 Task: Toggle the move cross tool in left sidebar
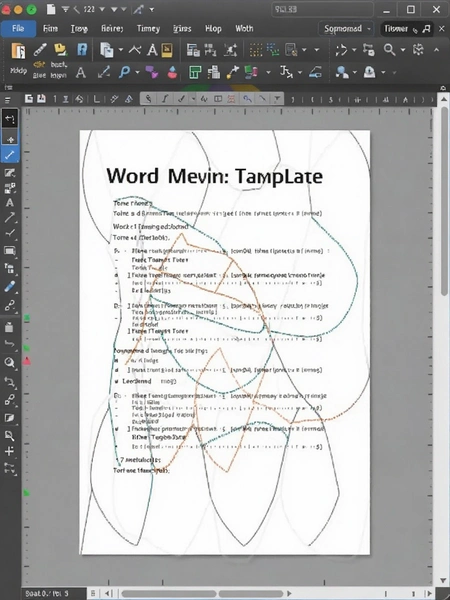tap(10, 138)
